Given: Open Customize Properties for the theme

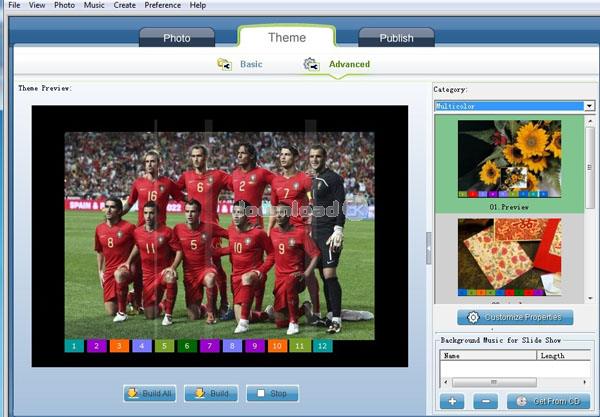Looking at the screenshot, I should [x=515, y=318].
